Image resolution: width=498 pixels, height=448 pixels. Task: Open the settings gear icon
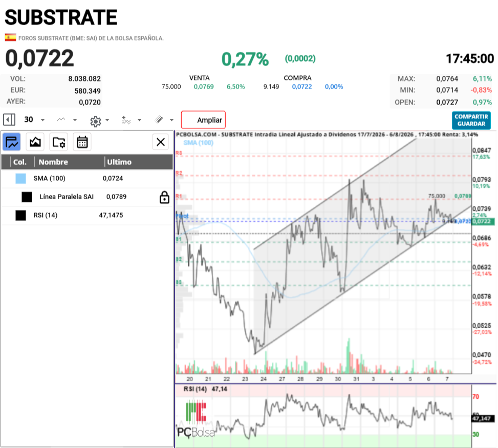tap(95, 121)
